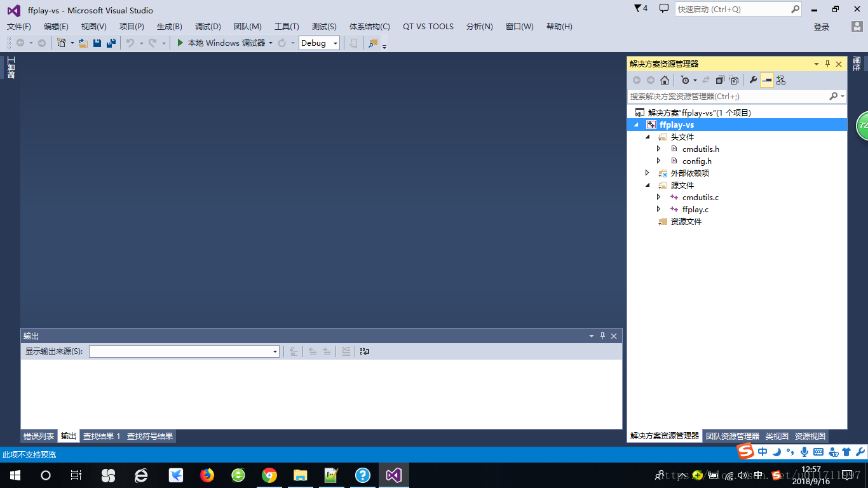This screenshot has height=488, width=868.
Task: Save the current file with single-disk icon
Action: coord(97,43)
